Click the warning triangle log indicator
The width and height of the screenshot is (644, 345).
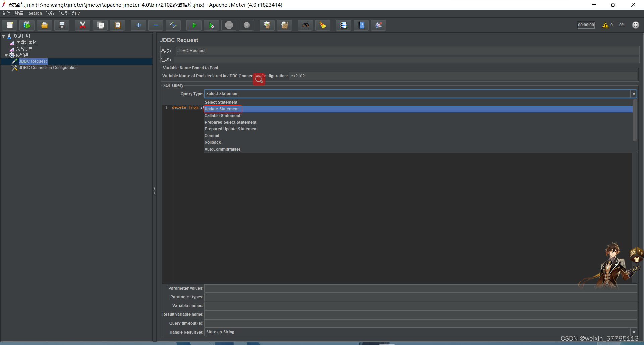point(605,25)
